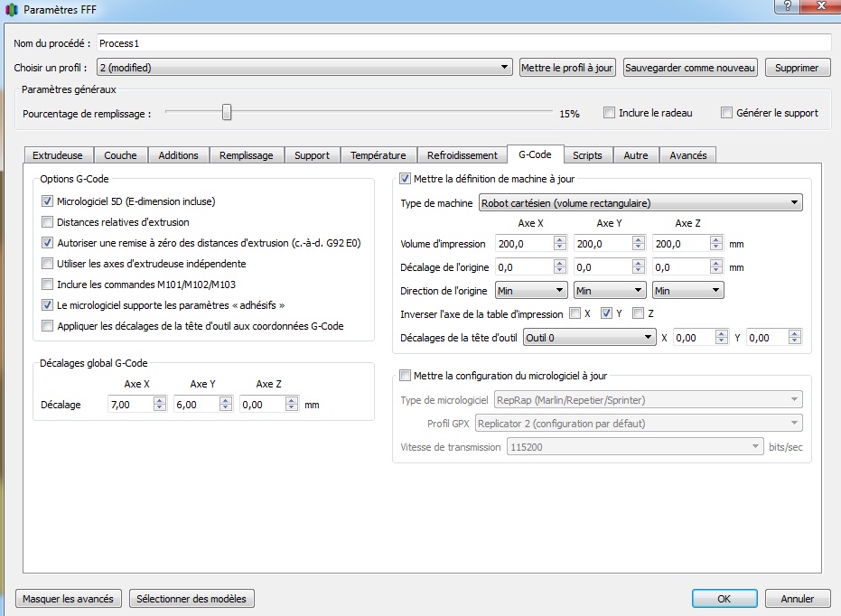Click the Nom du procédé input field

point(464,43)
